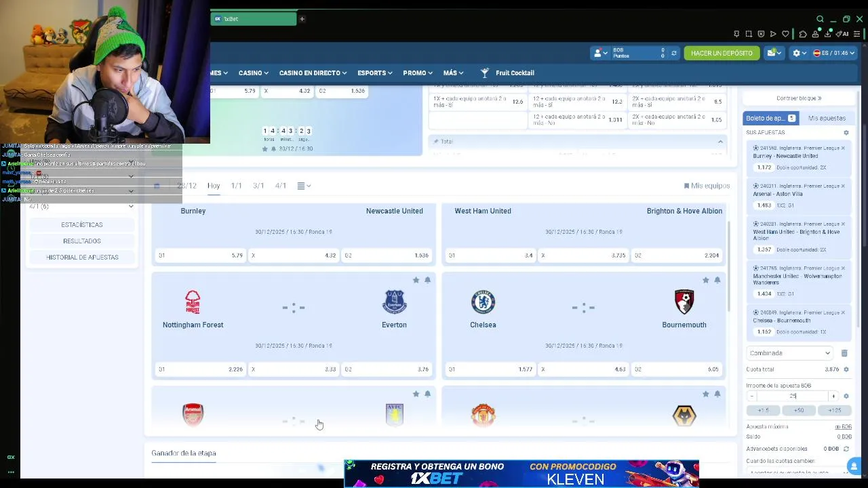Open the live chat support bubble
This screenshot has height=488, width=868.
854,466
